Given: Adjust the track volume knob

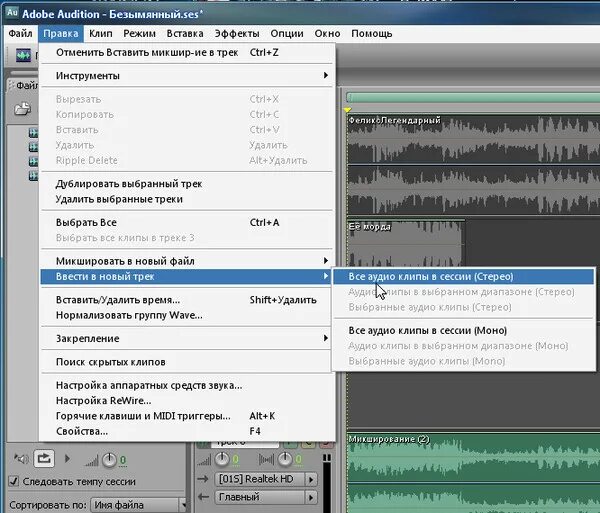Looking at the screenshot, I should point(222,459).
